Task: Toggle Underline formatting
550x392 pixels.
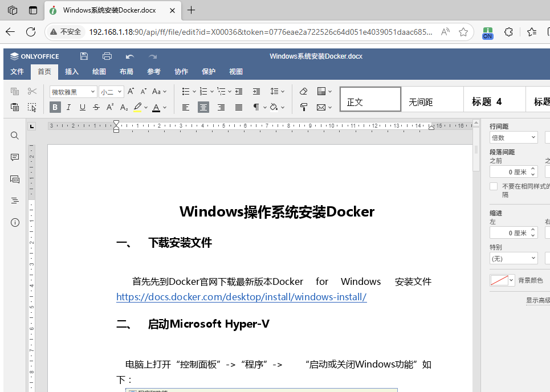Action: coord(83,107)
